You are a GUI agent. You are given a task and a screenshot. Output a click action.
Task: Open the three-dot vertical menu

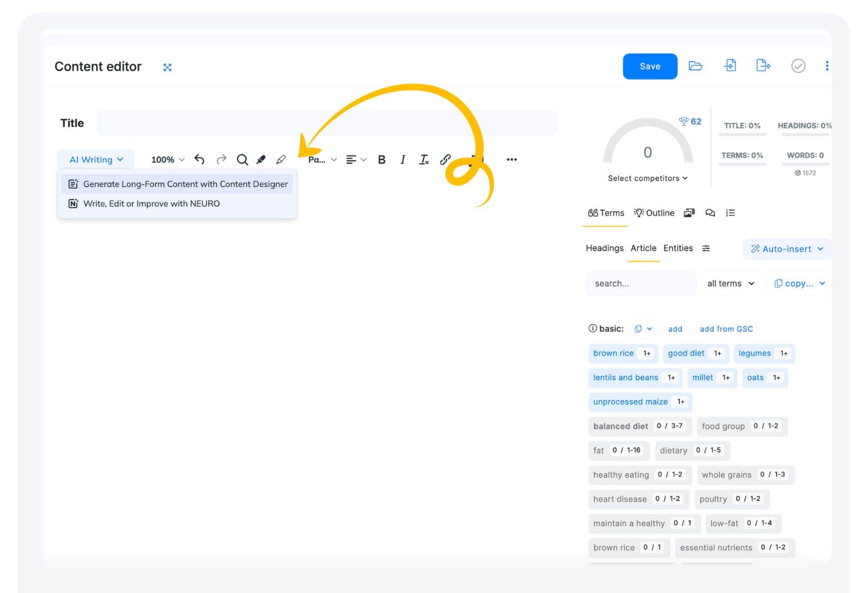[x=827, y=66]
